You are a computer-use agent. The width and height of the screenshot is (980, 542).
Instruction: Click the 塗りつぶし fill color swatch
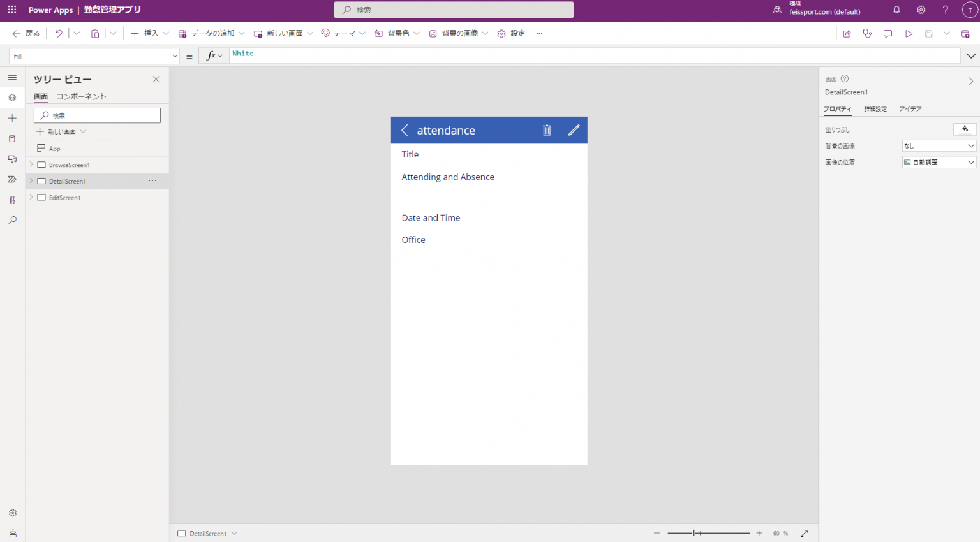tap(965, 129)
